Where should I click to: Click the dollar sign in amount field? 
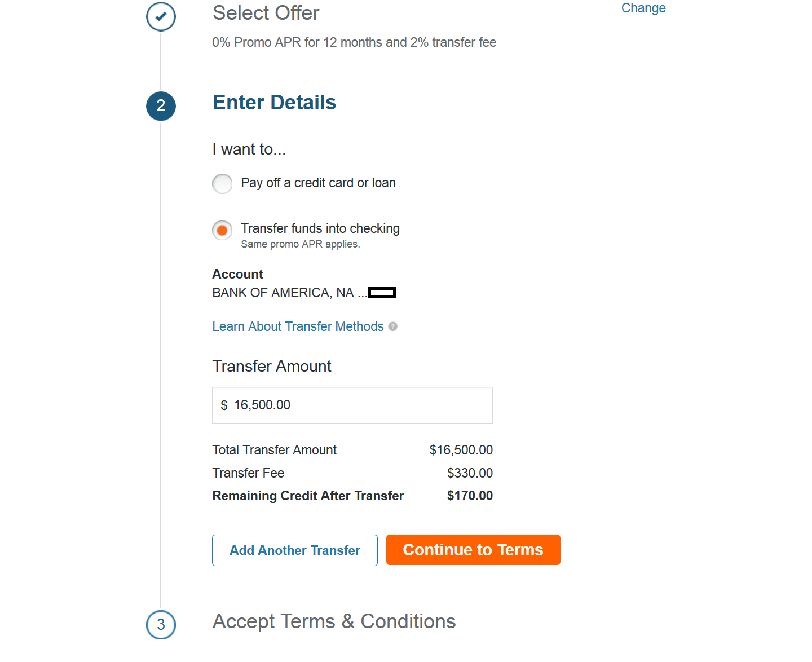(224, 405)
